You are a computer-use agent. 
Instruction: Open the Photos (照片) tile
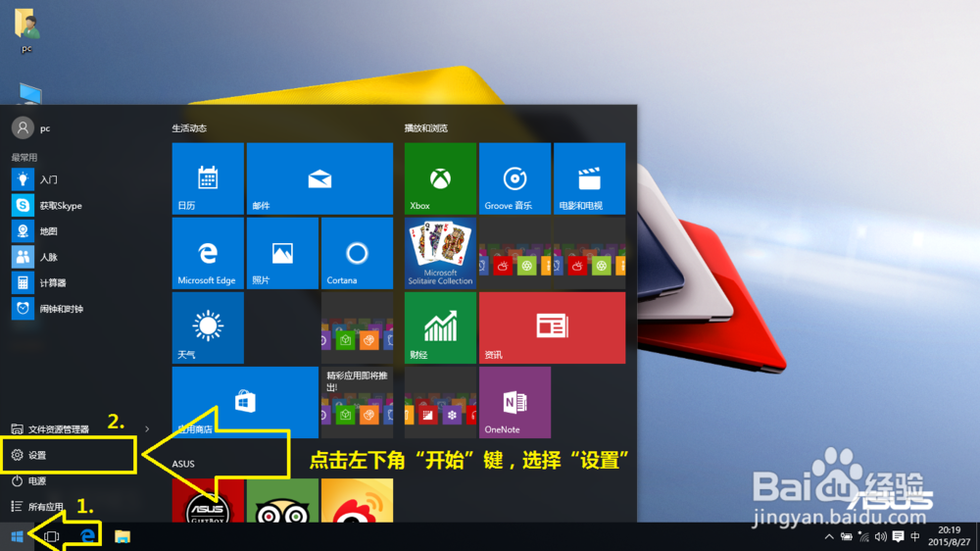tap(282, 253)
